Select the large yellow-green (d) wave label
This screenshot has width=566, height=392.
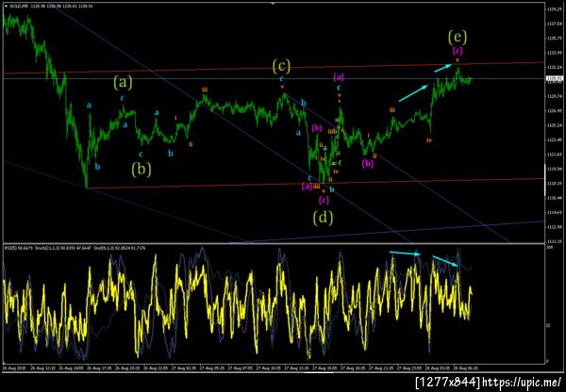click(323, 218)
